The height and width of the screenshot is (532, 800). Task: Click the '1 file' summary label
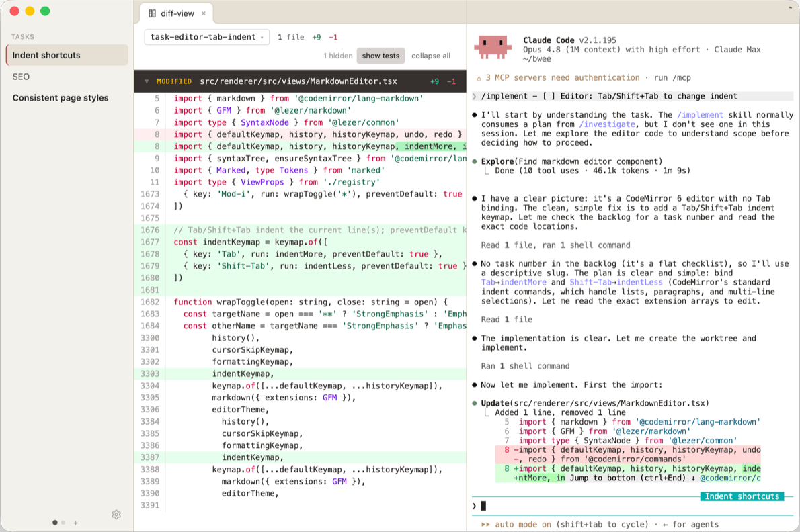[x=291, y=37]
